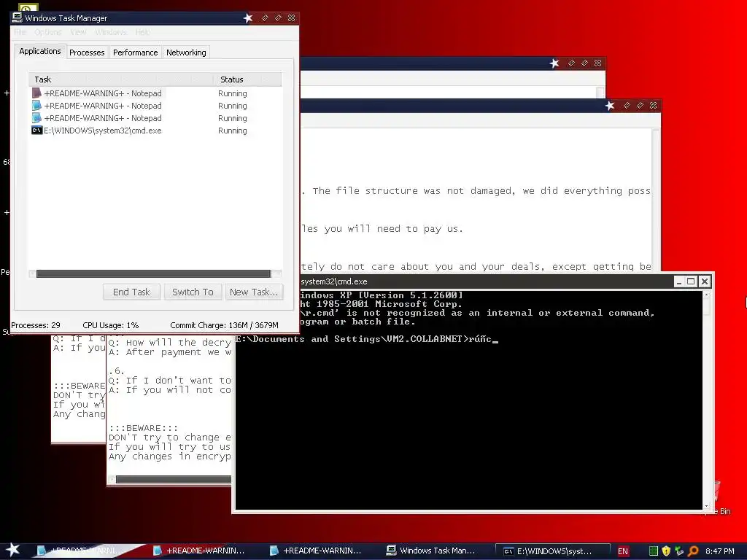Open the Performance tab

pos(135,52)
